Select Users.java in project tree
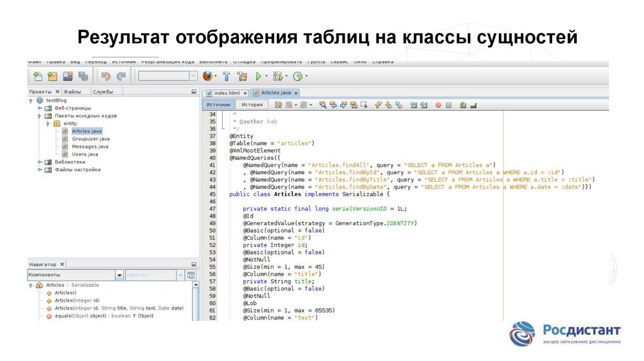Viewport: 644px width, 361px height. [x=85, y=155]
